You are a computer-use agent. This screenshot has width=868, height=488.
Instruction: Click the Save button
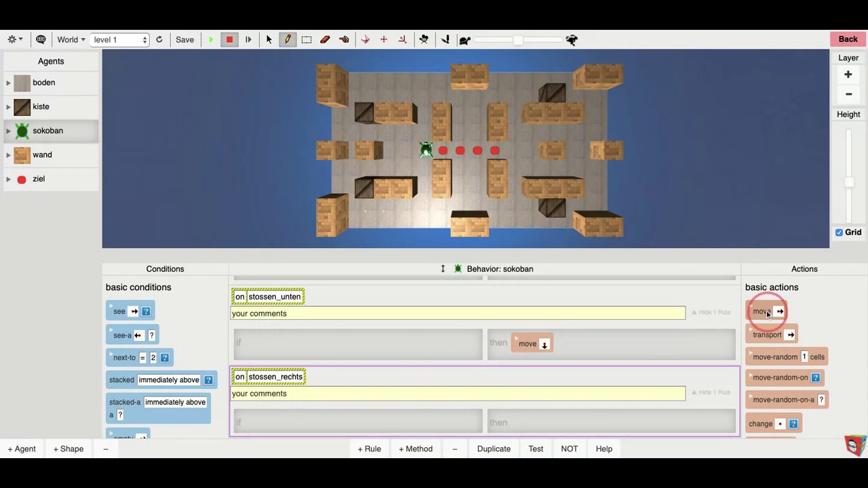point(185,39)
